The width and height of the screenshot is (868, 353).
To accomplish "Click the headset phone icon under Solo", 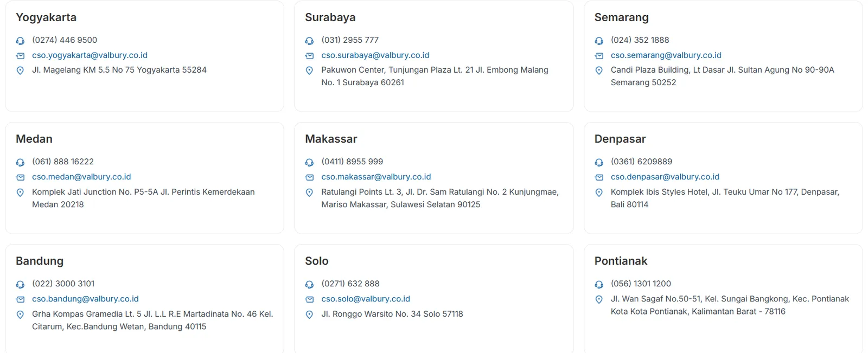I will (x=309, y=284).
